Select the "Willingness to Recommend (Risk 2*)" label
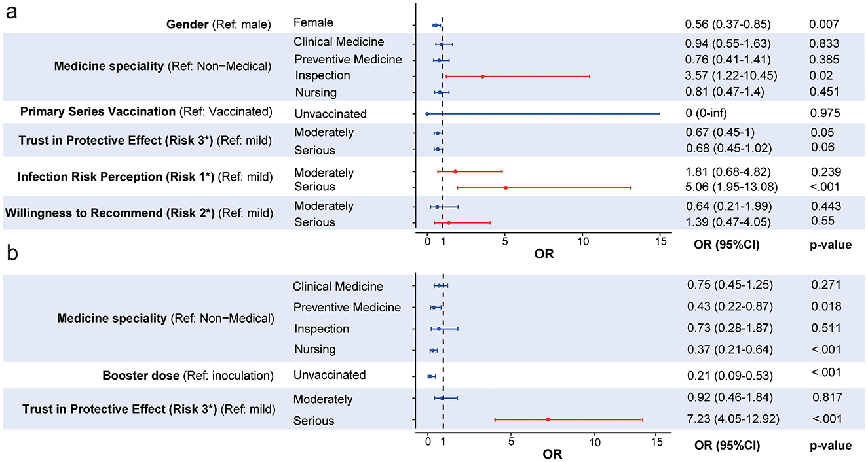Image resolution: width=868 pixels, height=462 pixels. pos(138,213)
